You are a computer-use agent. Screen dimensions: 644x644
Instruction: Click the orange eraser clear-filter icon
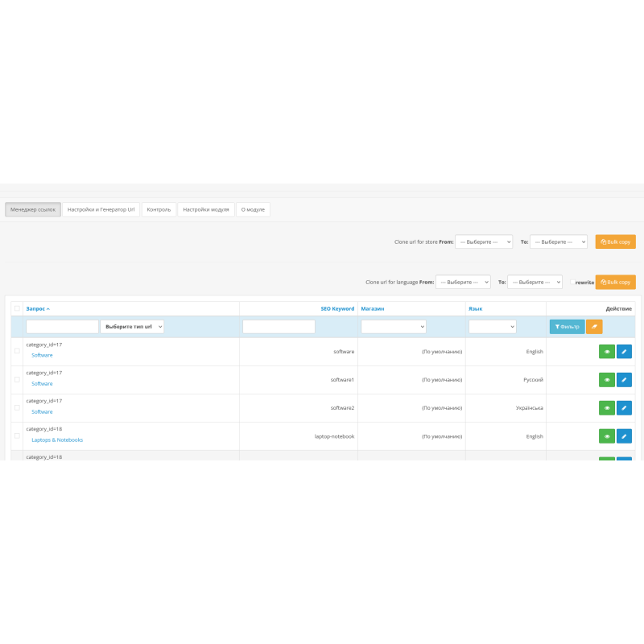tap(594, 327)
